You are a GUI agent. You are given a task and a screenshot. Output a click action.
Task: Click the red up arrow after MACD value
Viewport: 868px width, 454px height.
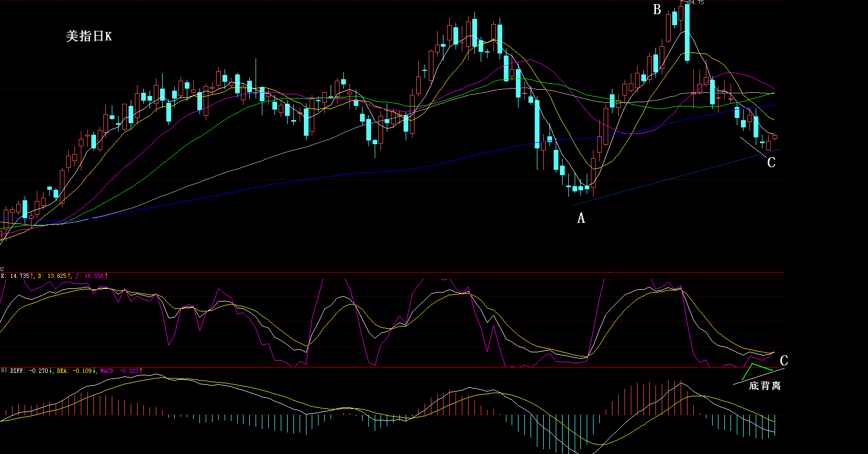point(141,371)
